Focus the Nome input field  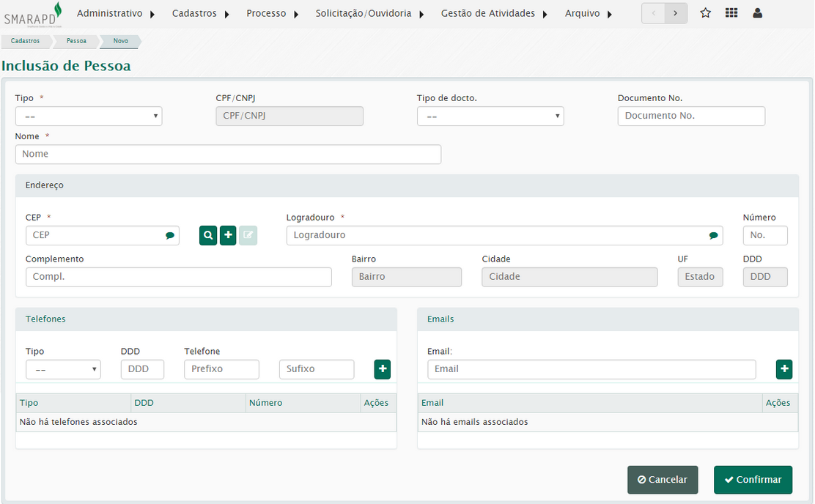click(x=228, y=154)
